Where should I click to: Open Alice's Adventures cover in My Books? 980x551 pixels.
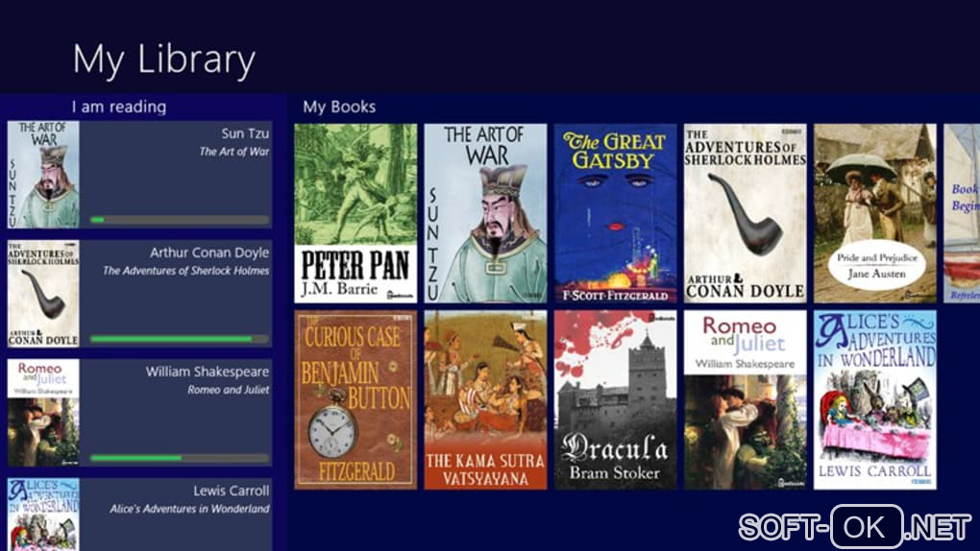875,400
